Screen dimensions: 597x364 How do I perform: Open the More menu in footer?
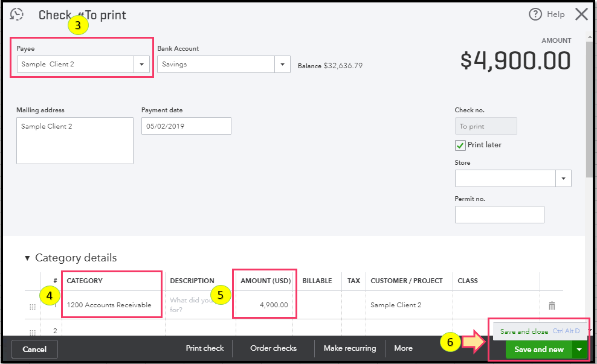coord(403,348)
